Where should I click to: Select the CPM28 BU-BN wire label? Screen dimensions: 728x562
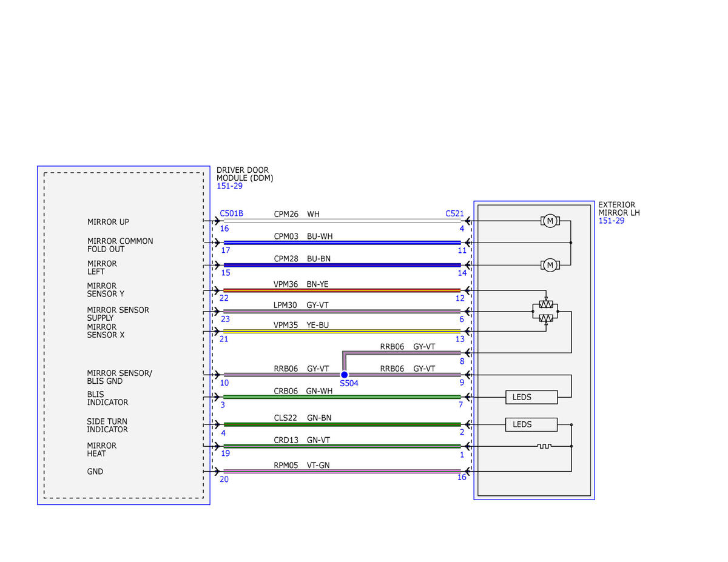[302, 259]
